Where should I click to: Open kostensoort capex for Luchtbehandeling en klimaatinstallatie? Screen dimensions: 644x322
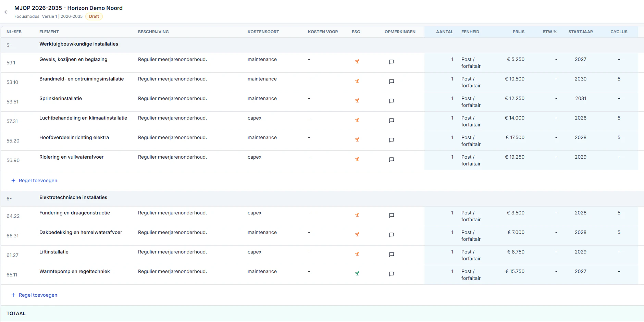(255, 118)
